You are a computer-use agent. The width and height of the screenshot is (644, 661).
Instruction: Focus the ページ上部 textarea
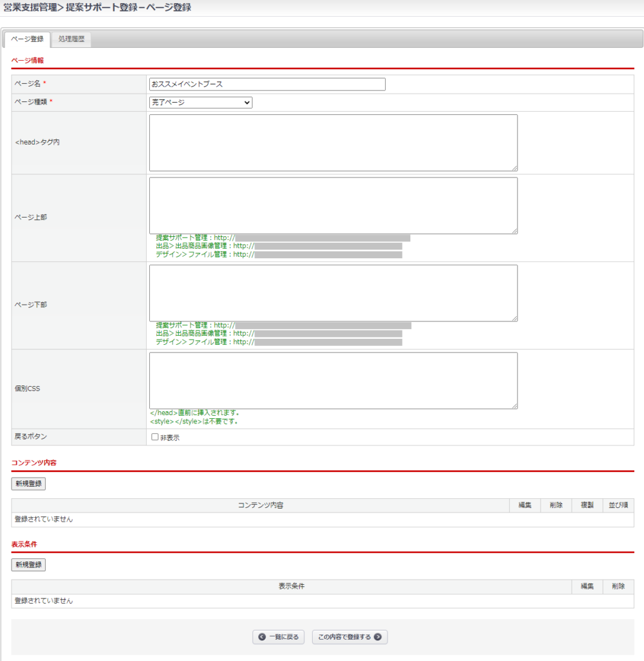tap(333, 205)
